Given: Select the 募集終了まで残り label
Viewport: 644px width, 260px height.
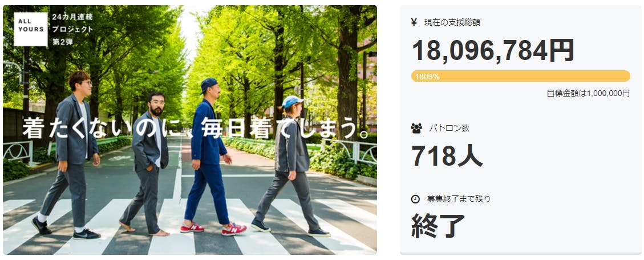Looking at the screenshot, I should [x=459, y=199].
